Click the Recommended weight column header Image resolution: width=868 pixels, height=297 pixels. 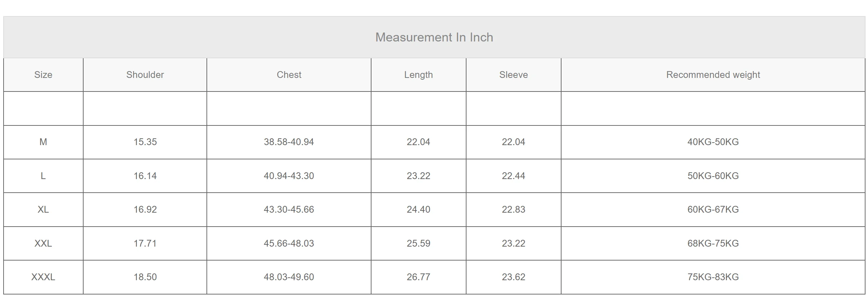713,75
